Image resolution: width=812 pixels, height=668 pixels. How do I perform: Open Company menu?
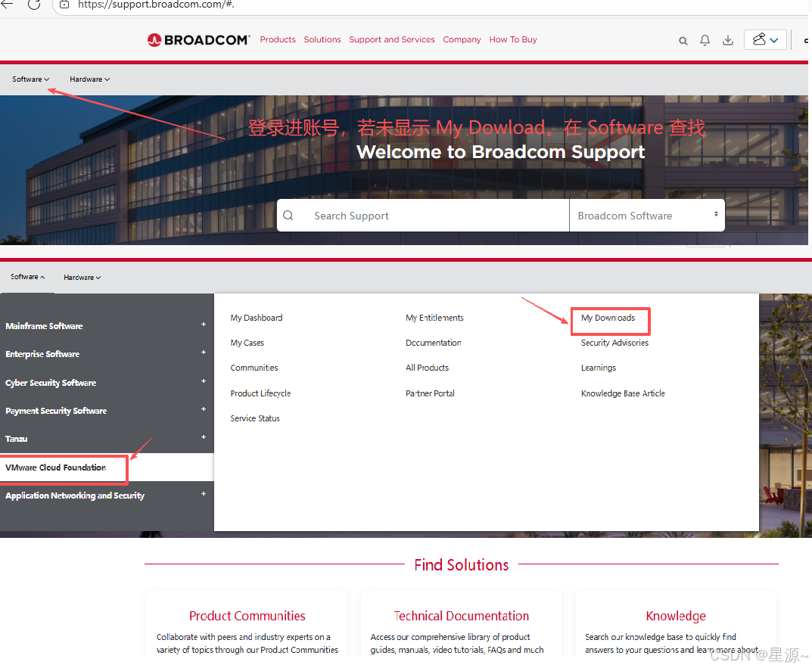pyautogui.click(x=462, y=40)
